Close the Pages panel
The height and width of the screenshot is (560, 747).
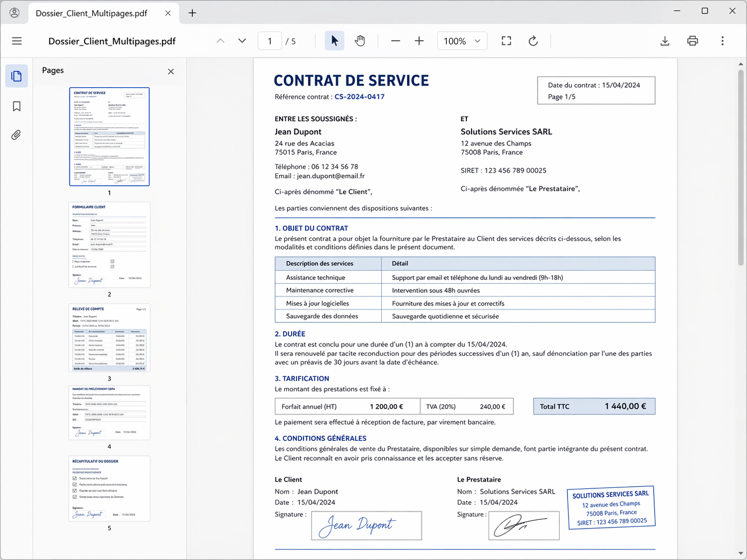click(171, 72)
